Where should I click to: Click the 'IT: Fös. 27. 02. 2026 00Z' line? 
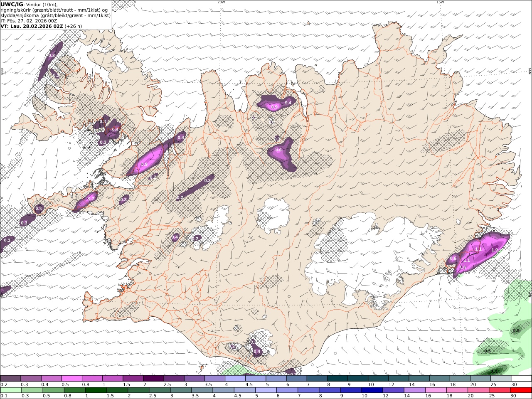point(29,21)
